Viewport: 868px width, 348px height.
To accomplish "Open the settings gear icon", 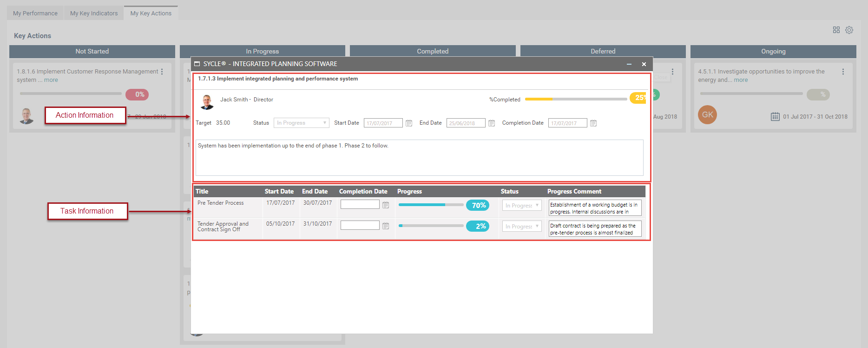I will click(849, 30).
